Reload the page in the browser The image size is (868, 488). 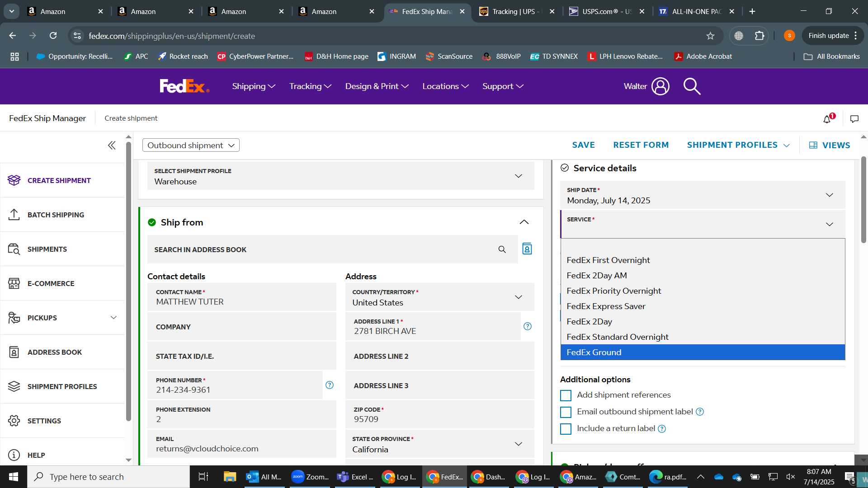click(x=53, y=36)
